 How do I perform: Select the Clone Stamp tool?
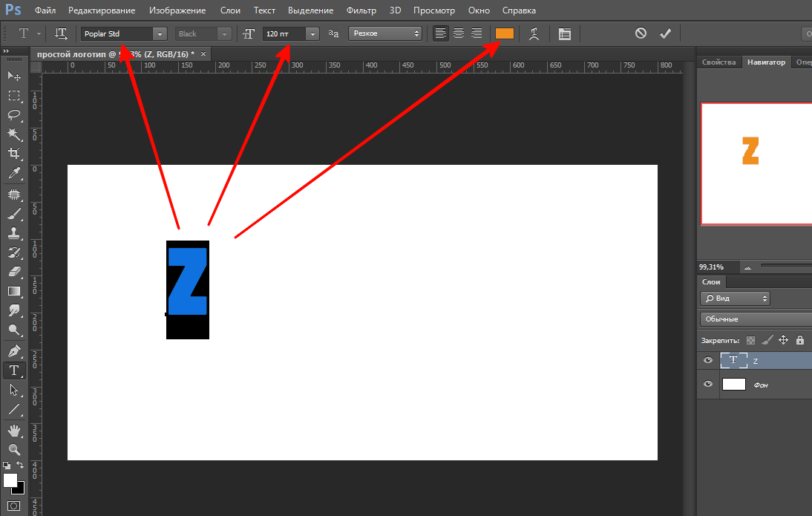14,233
